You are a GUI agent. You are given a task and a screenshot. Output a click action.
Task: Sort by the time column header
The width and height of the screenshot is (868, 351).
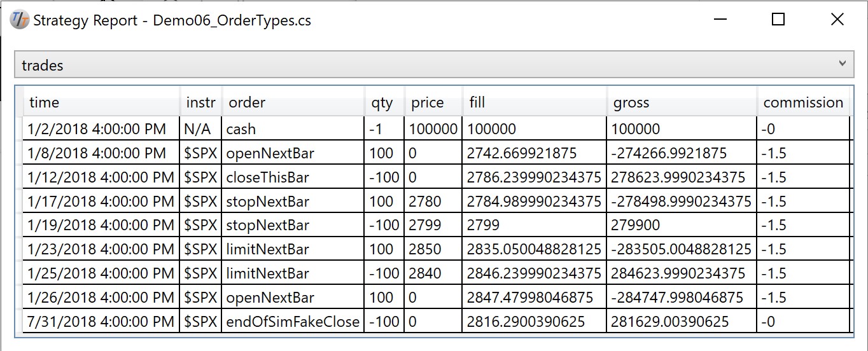(102, 102)
